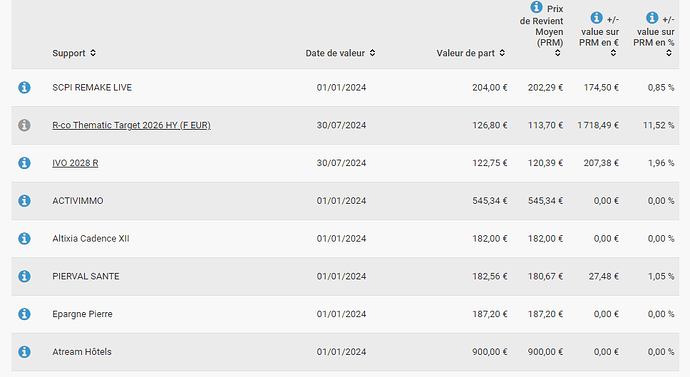Viewport: 690px width, 377px height.
Task: Sort by Date de valeur arrows
Action: point(372,53)
